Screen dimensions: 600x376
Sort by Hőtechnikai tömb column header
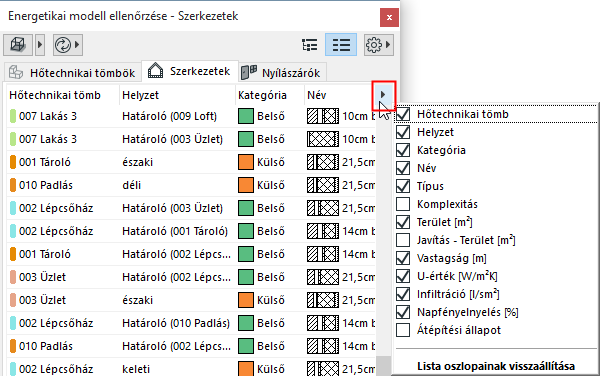coord(55,95)
